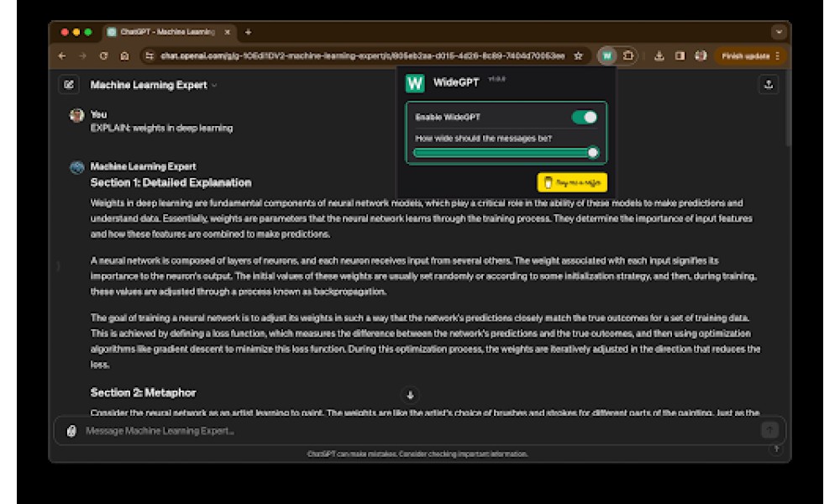Click the browser address bar URL
This screenshot has height=504, width=840.
pos(362,55)
